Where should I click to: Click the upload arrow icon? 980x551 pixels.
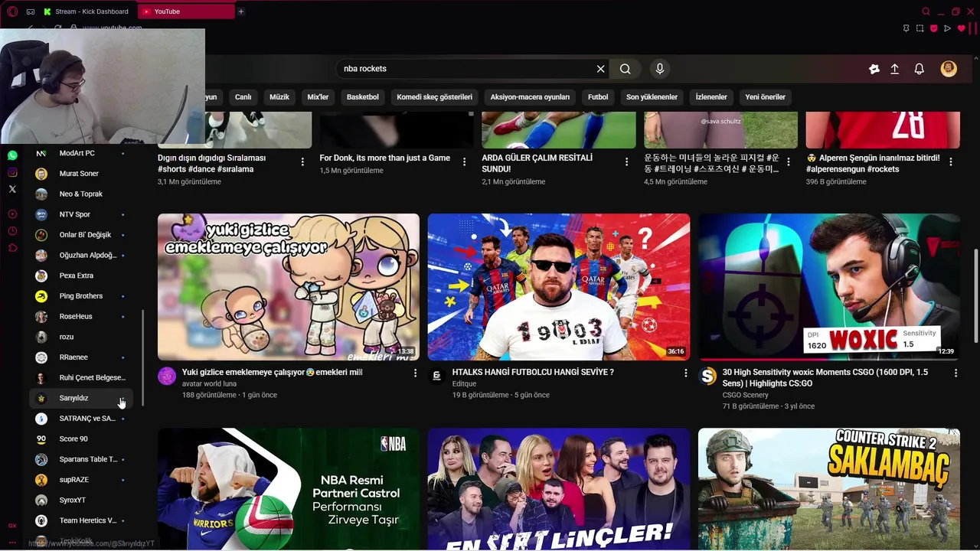pos(894,69)
